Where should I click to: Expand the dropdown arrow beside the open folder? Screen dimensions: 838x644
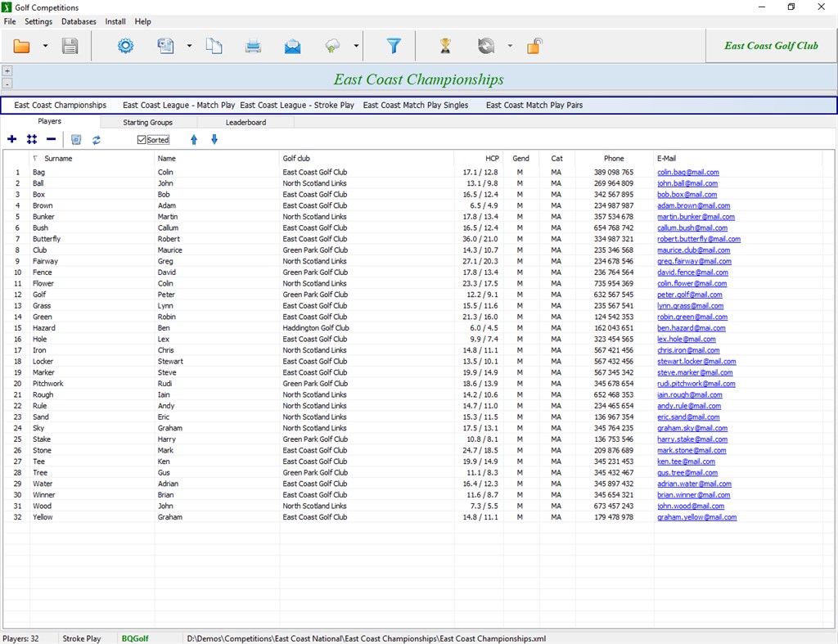coord(45,46)
